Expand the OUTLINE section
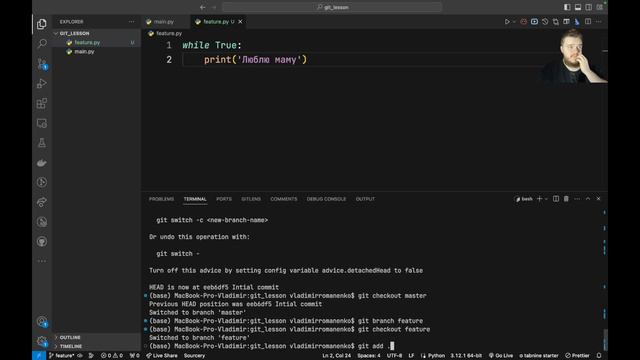Viewport: 640px width, 360px height. click(70, 338)
